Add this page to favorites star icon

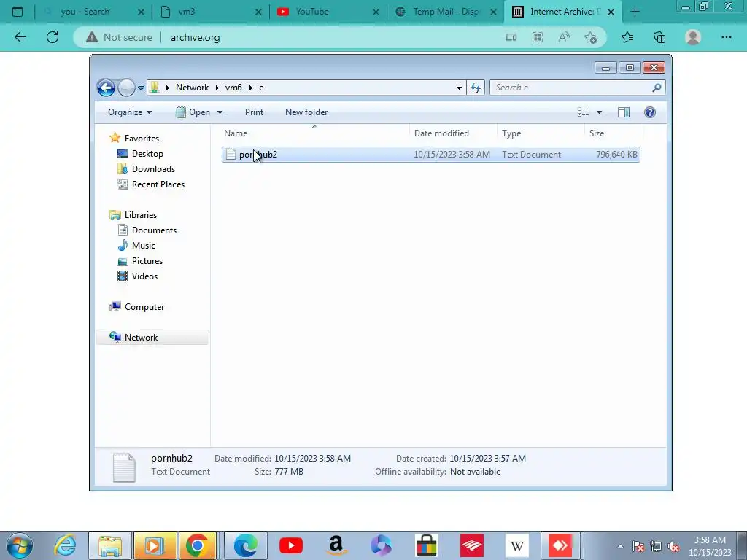(591, 38)
